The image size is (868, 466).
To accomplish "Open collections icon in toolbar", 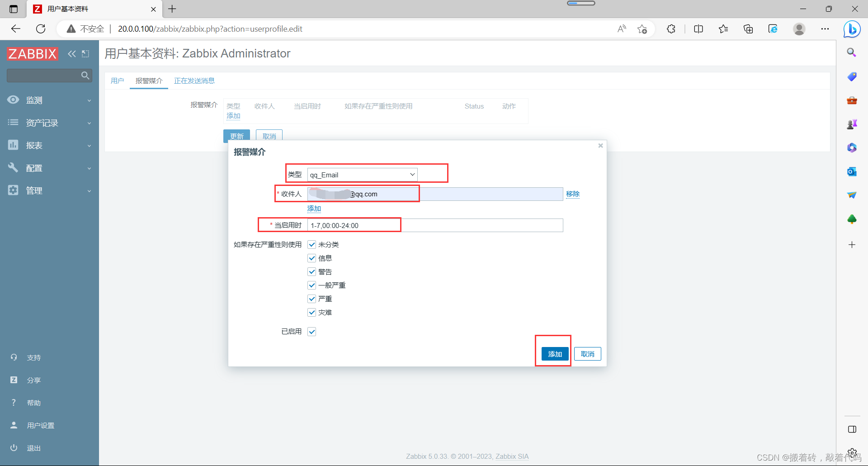I will tap(748, 29).
